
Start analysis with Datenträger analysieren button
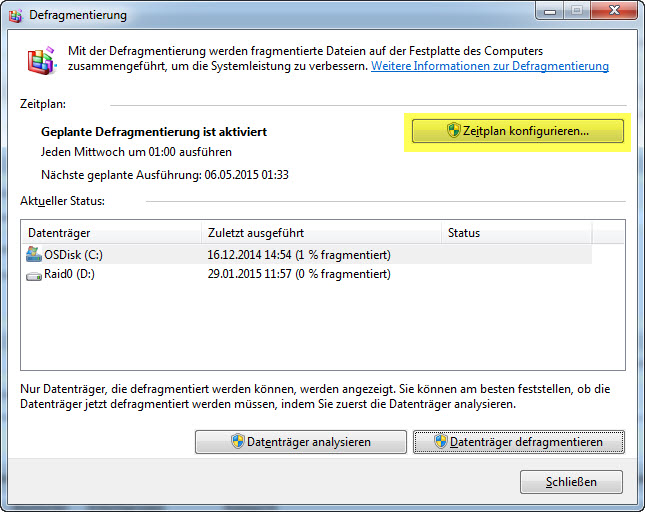pos(300,442)
